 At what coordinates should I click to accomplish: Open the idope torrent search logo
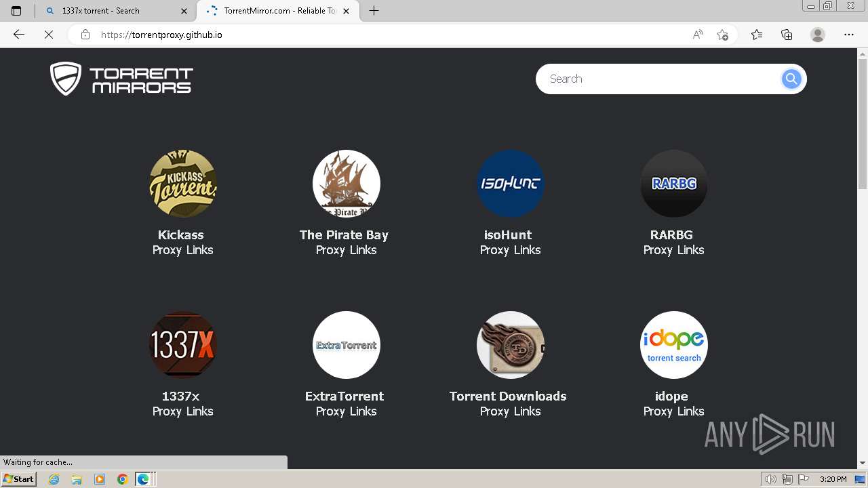click(674, 345)
